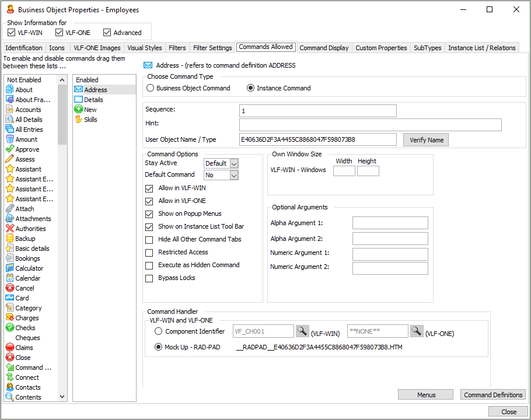Untick Show on Popup Menus
The height and width of the screenshot is (420, 531).
pyautogui.click(x=149, y=214)
